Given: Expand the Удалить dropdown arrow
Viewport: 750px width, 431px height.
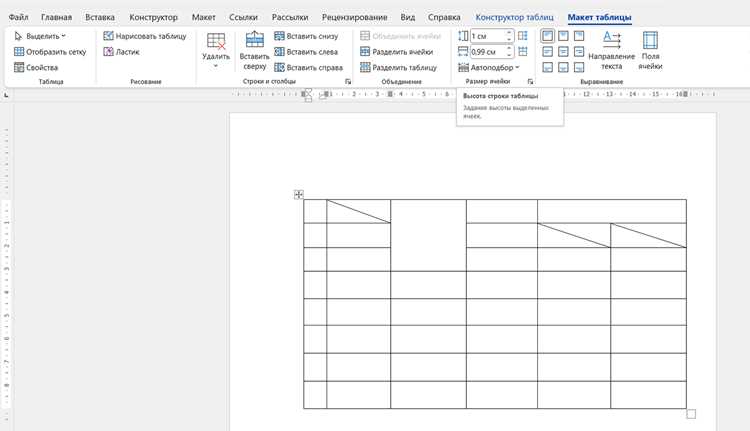Looking at the screenshot, I should (x=216, y=66).
